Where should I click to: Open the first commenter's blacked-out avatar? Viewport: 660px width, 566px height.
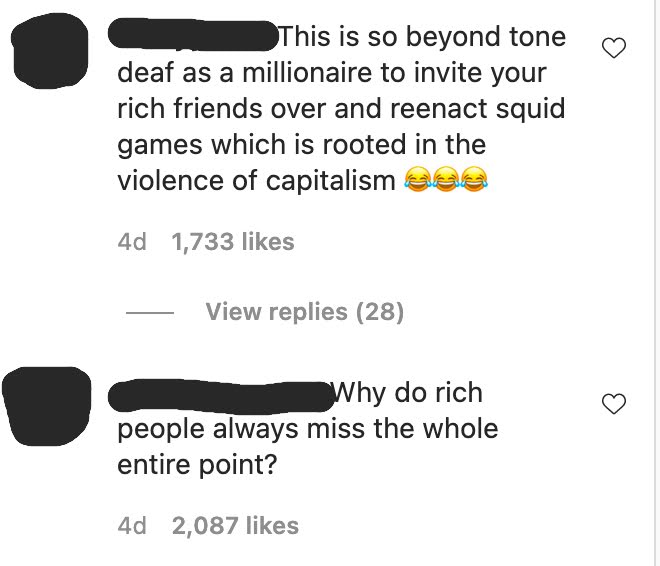(x=50, y=51)
